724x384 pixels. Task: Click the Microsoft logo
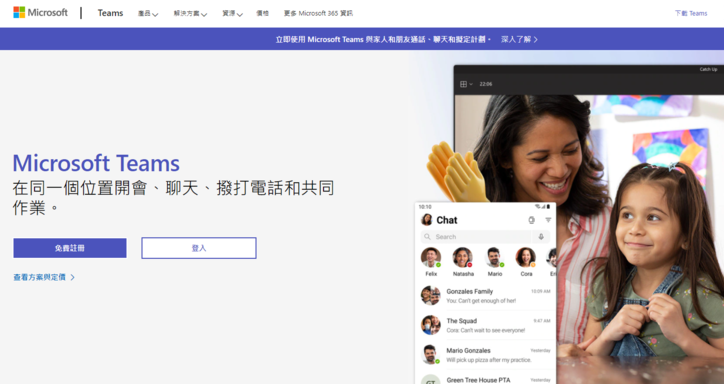41,12
